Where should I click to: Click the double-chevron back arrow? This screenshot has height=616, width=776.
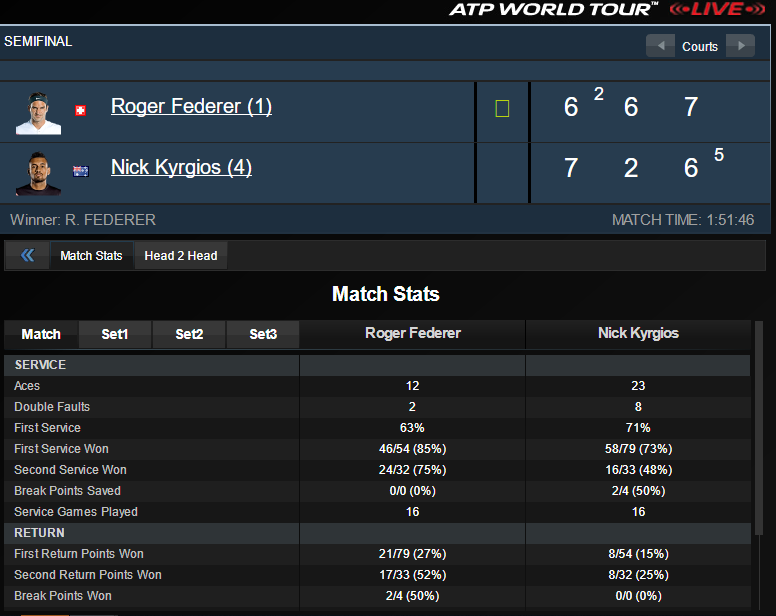pyautogui.click(x=27, y=255)
